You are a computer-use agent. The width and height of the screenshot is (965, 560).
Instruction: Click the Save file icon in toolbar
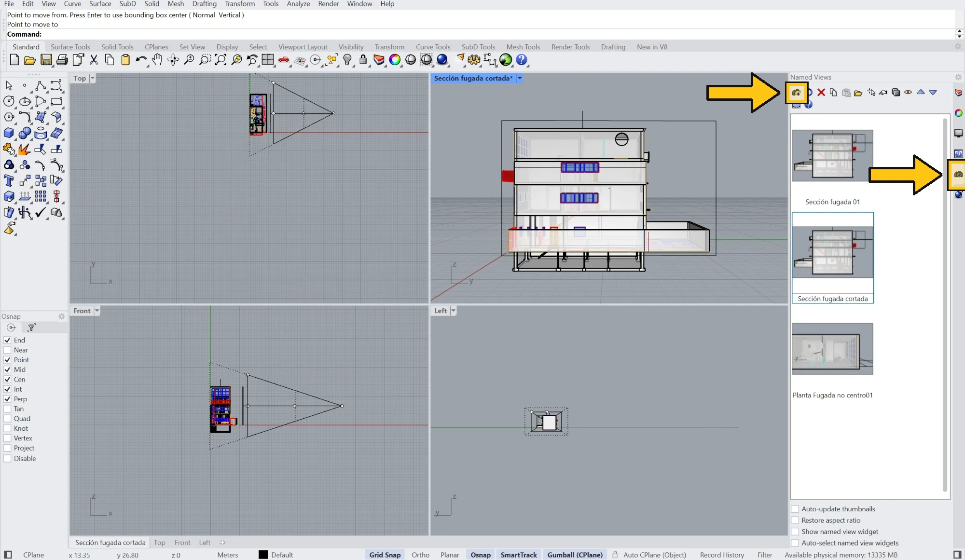(x=46, y=60)
